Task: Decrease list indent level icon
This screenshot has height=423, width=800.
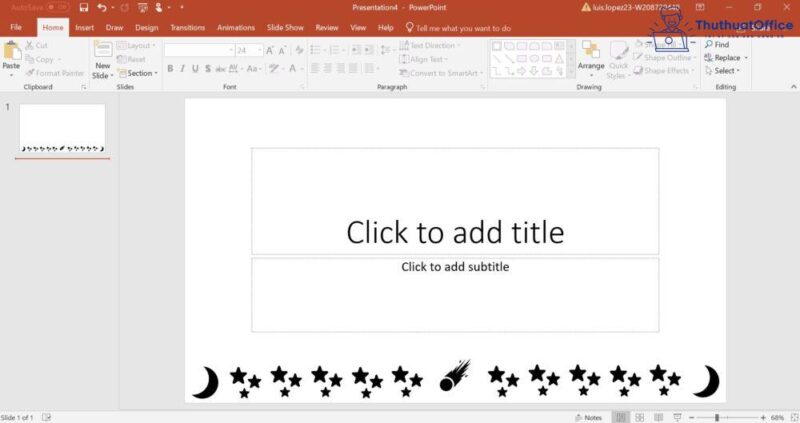Action: (x=356, y=50)
